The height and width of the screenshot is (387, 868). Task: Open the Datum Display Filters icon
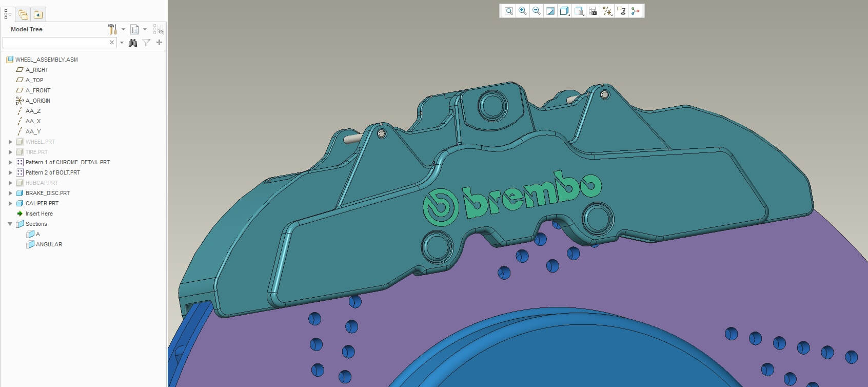(x=607, y=11)
